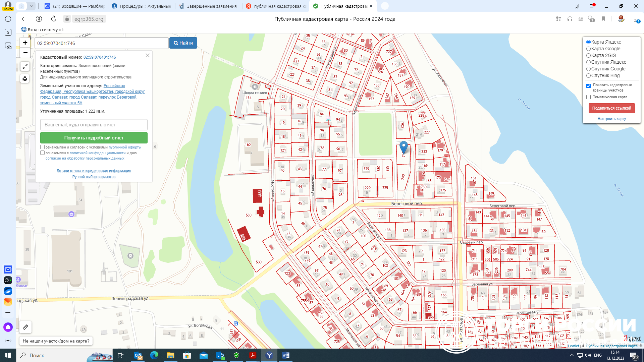644x362 pixels.
Task: Select Спутник Bing radio option
Action: pos(588,76)
